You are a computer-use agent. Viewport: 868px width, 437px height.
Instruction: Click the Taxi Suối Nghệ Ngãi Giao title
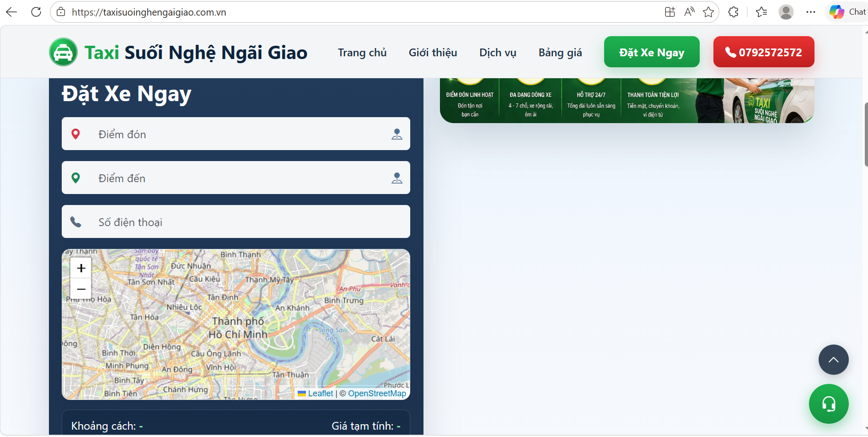pos(196,53)
